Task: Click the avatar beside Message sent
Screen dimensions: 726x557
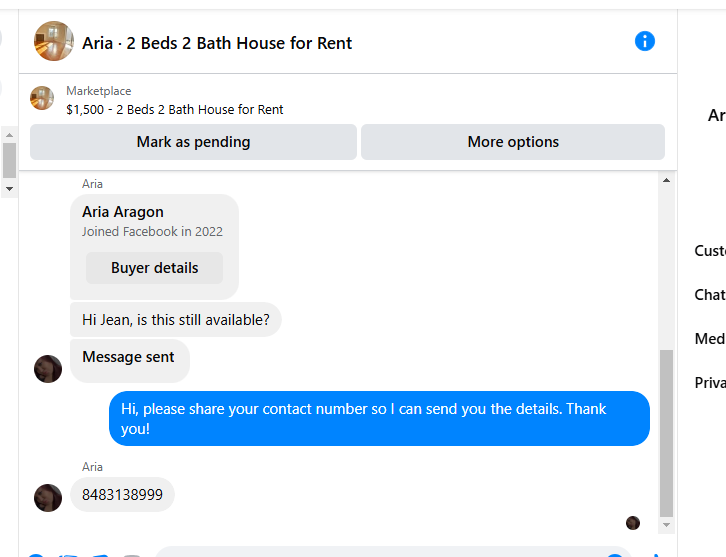Action: point(48,369)
